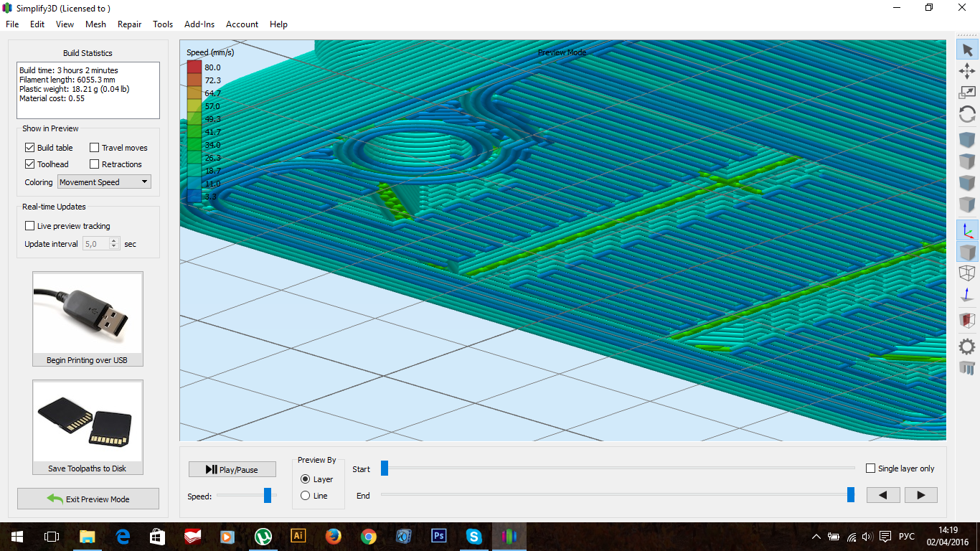Screen dimensions: 980x551
Task: Click the rotate view tool icon
Action: tap(967, 114)
